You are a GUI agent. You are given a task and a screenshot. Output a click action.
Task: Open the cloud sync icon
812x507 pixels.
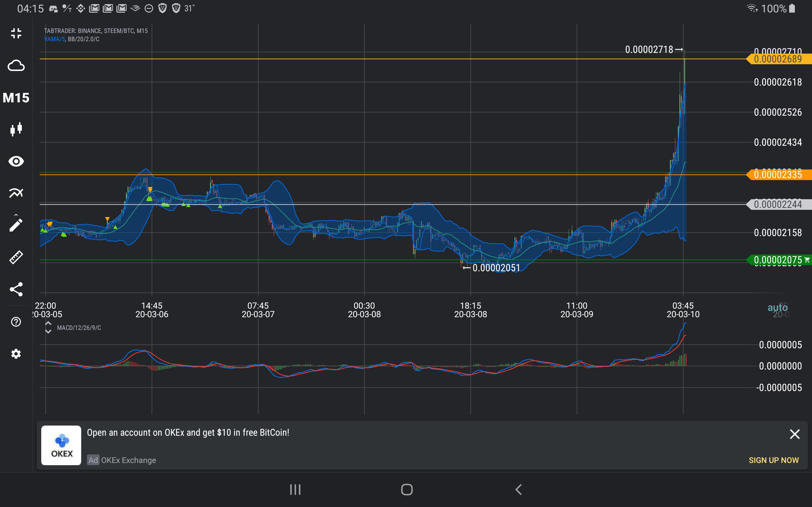coord(16,65)
